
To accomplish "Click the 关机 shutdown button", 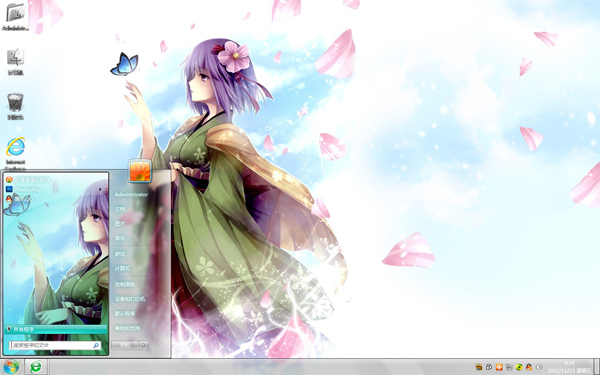I will [x=125, y=345].
